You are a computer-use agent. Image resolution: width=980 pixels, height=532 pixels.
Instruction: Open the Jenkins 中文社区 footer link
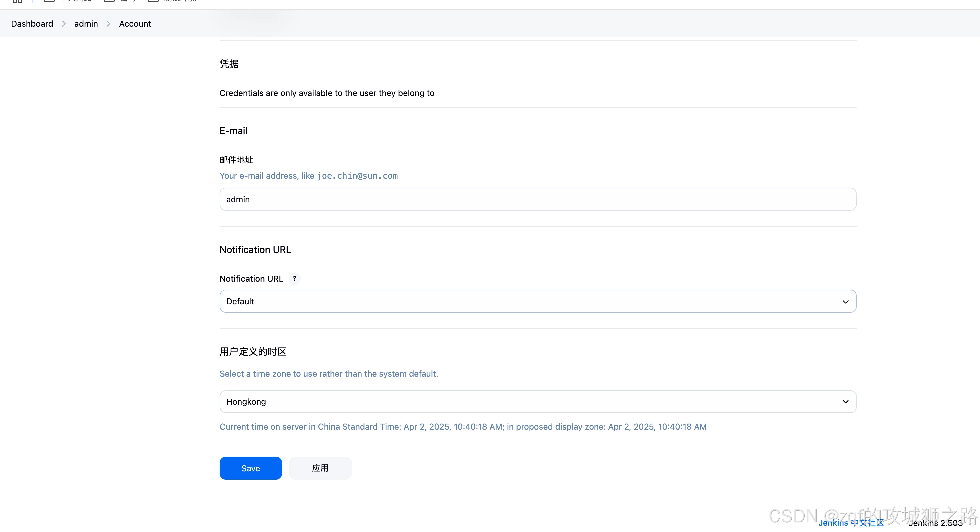851,523
